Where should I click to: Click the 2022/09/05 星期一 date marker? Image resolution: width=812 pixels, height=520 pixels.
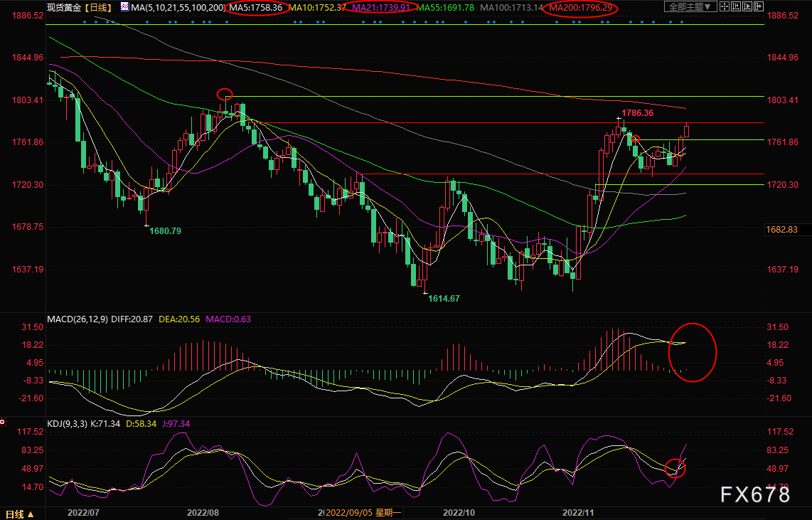(363, 512)
